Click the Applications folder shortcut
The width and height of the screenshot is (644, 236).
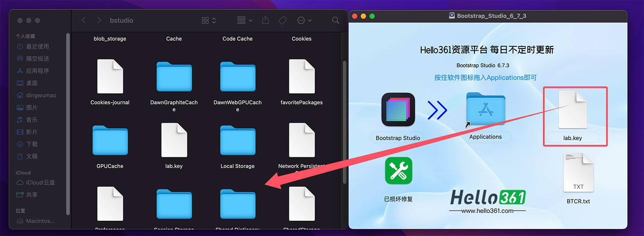(x=485, y=110)
